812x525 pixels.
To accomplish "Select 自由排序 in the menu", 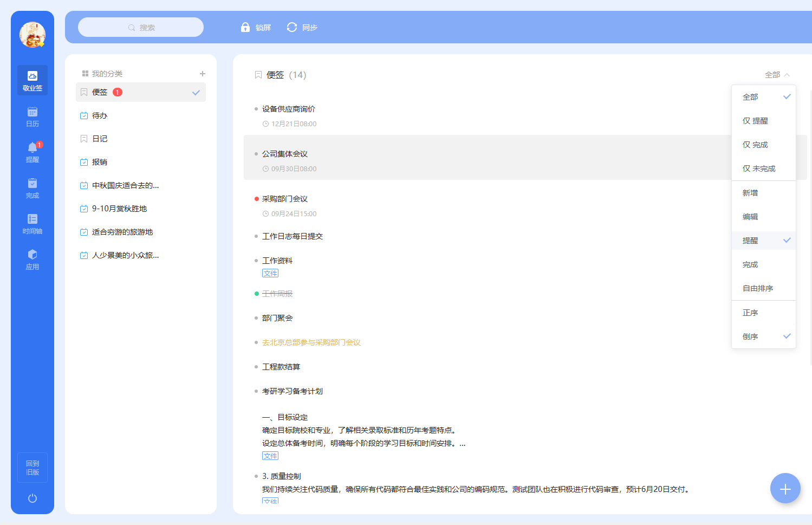I will 764,288.
